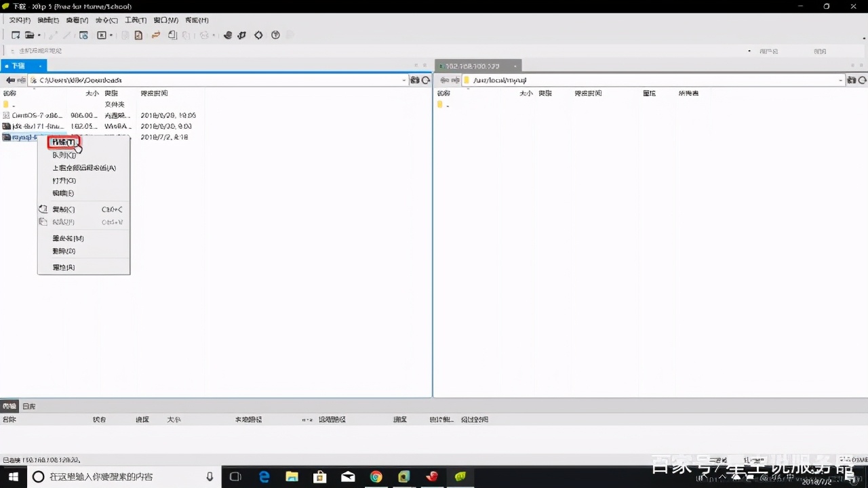The image size is (868, 488).
Task: Open the View (V) menu
Action: point(77,20)
